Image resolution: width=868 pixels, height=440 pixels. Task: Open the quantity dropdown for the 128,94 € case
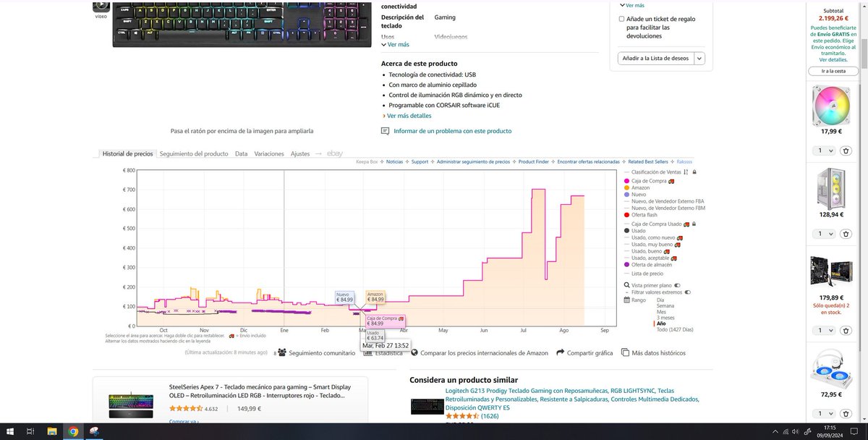[x=825, y=234]
